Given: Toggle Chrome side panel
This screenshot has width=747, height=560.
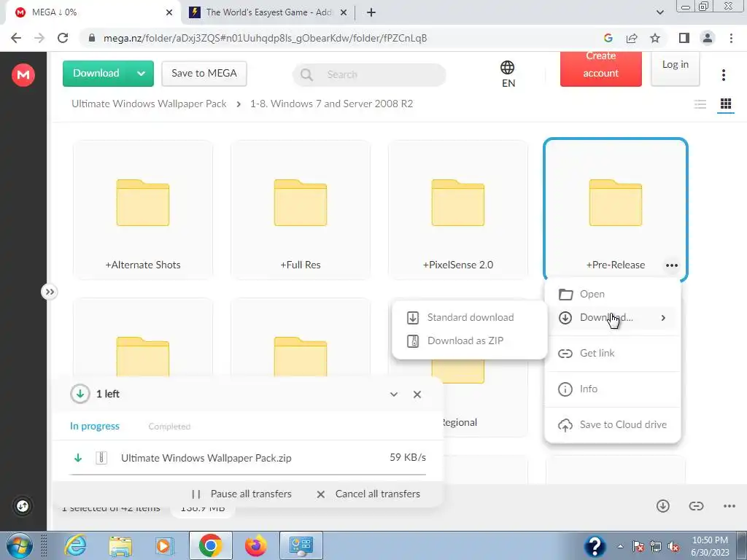Looking at the screenshot, I should 684,38.
